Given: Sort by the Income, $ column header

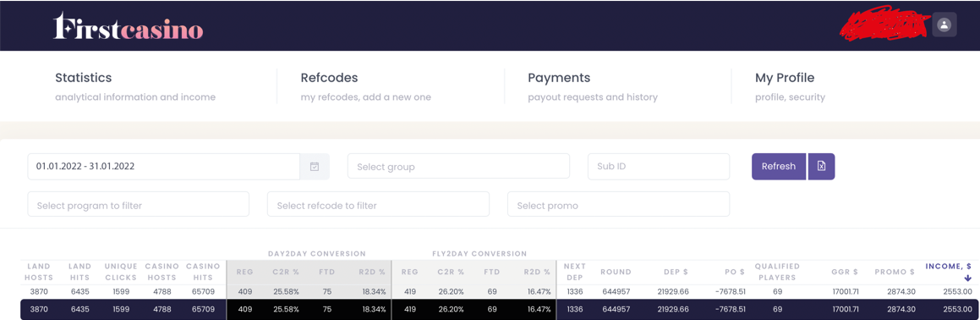Looking at the screenshot, I should [x=948, y=266].
